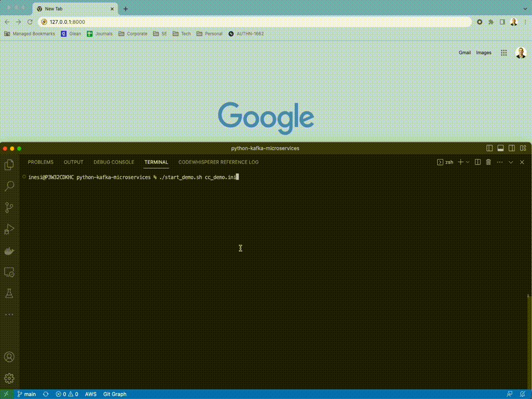
Task: Open the launch profile dropdown arrow
Action: [x=468, y=162]
